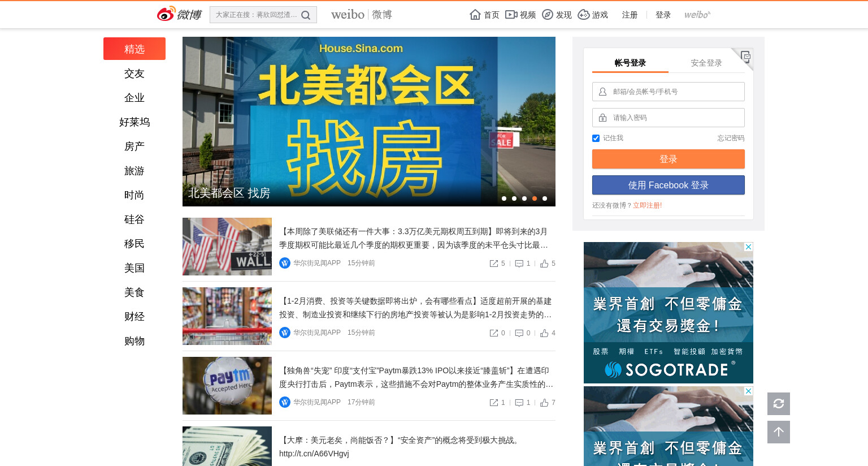Select the 好莱坞 category
Image resolution: width=868 pixels, height=466 pixels.
(x=134, y=122)
